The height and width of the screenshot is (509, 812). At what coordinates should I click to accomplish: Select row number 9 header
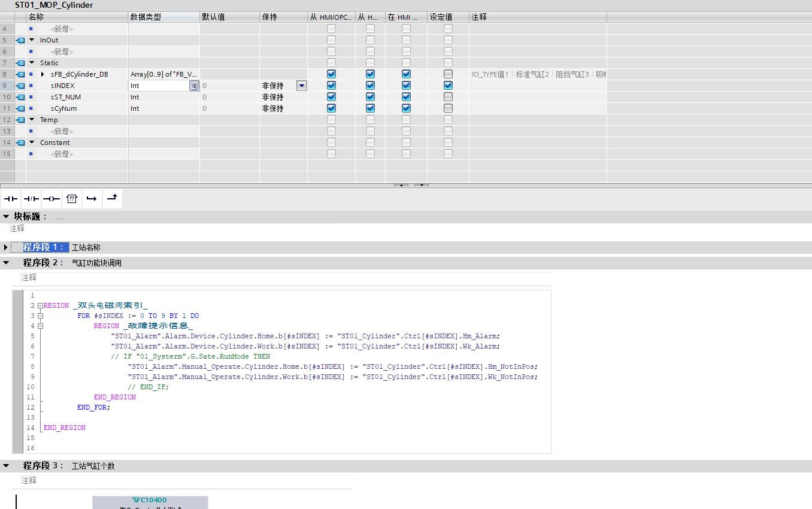7,86
